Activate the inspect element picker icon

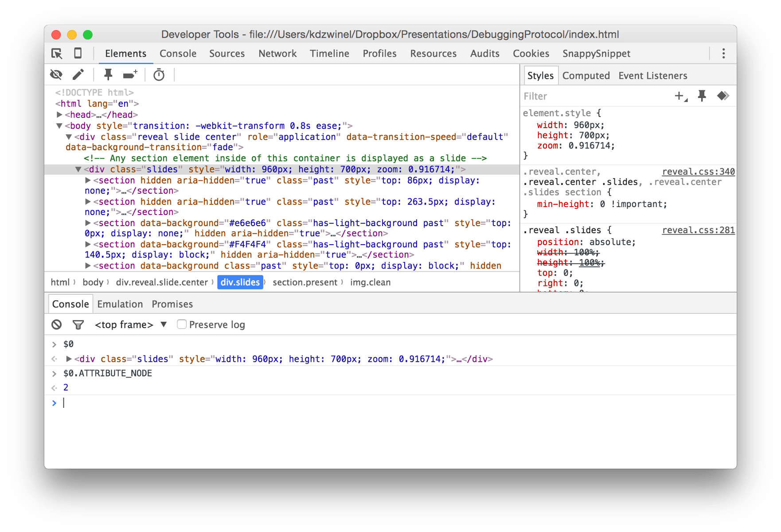click(x=56, y=53)
